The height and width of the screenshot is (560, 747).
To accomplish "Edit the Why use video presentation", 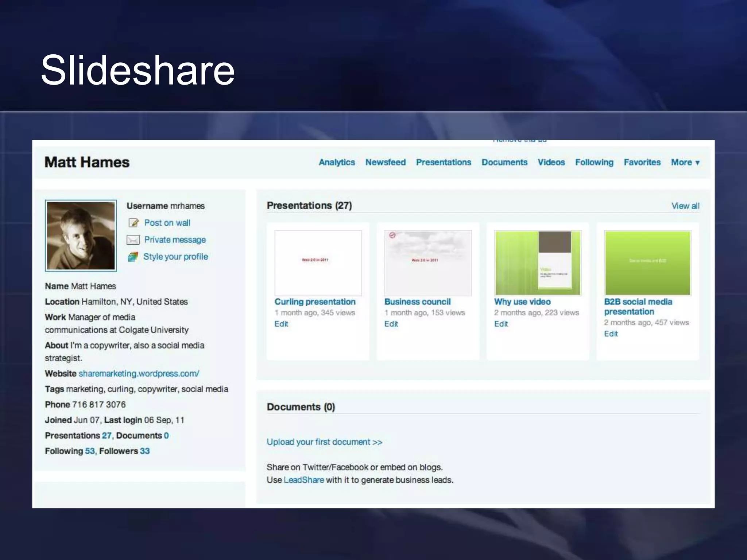I will click(x=501, y=324).
